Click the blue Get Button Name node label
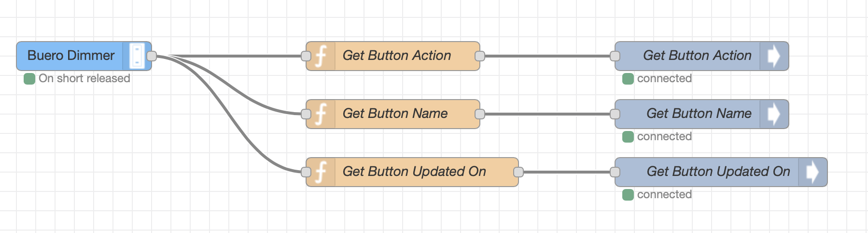868x233 pixels. [x=699, y=114]
